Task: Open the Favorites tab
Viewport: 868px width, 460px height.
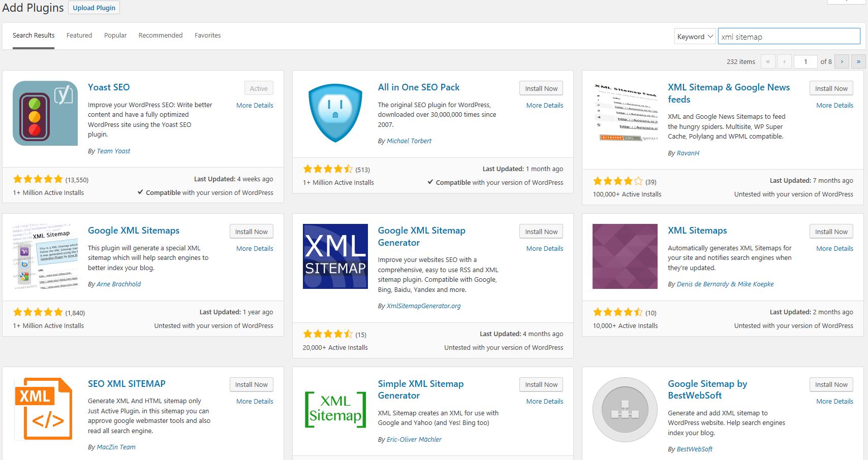Action: [208, 36]
